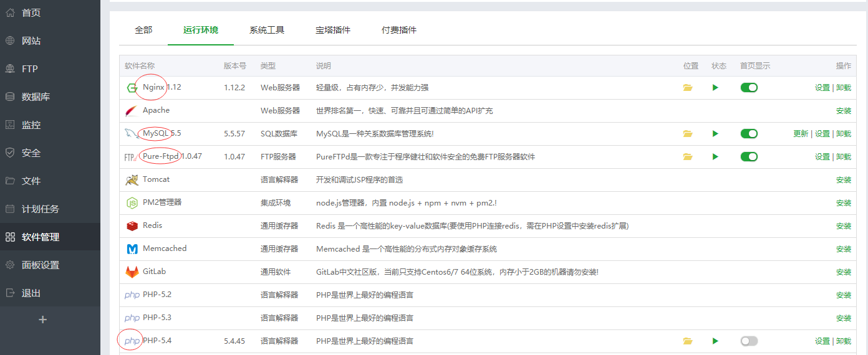
Task: Click 更新 link for MySQL
Action: click(801, 134)
